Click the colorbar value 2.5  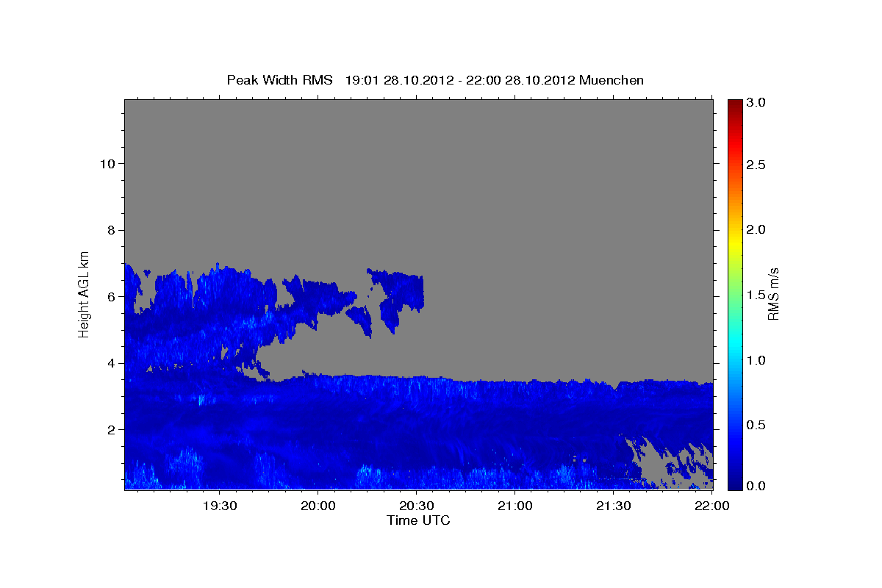coord(756,165)
